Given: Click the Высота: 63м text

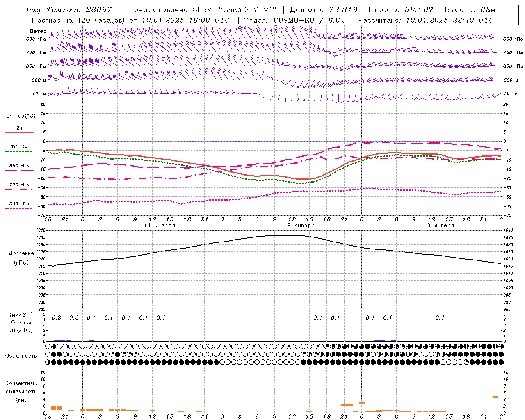Looking at the screenshot, I should [470, 10].
